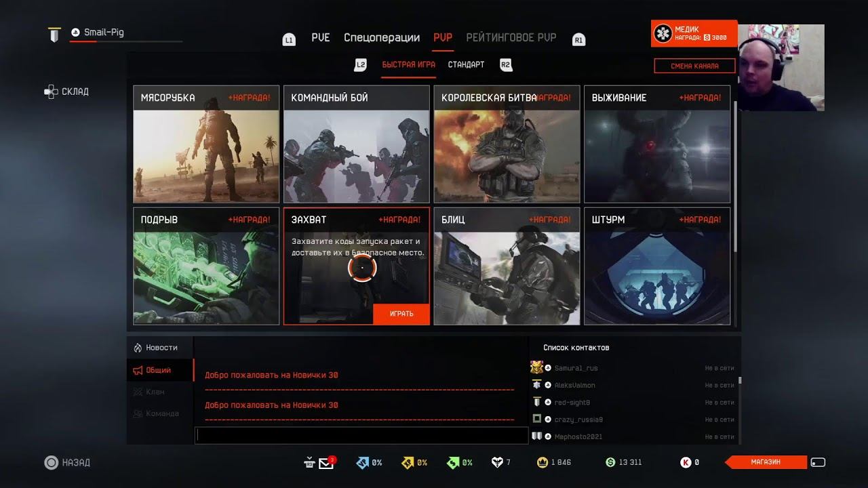Click the red-sight8 rank badge icon
Screen dimensions: 868x488
pyautogui.click(x=536, y=402)
